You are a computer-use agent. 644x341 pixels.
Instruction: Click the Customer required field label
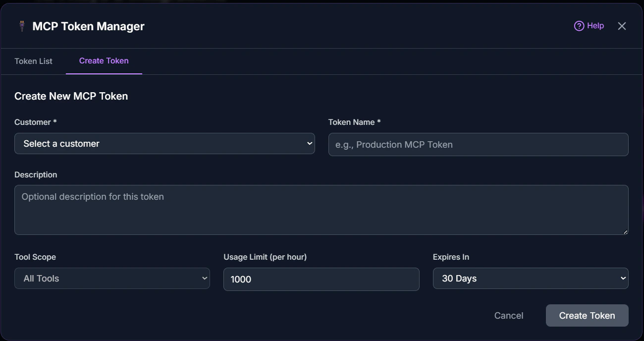tap(35, 122)
